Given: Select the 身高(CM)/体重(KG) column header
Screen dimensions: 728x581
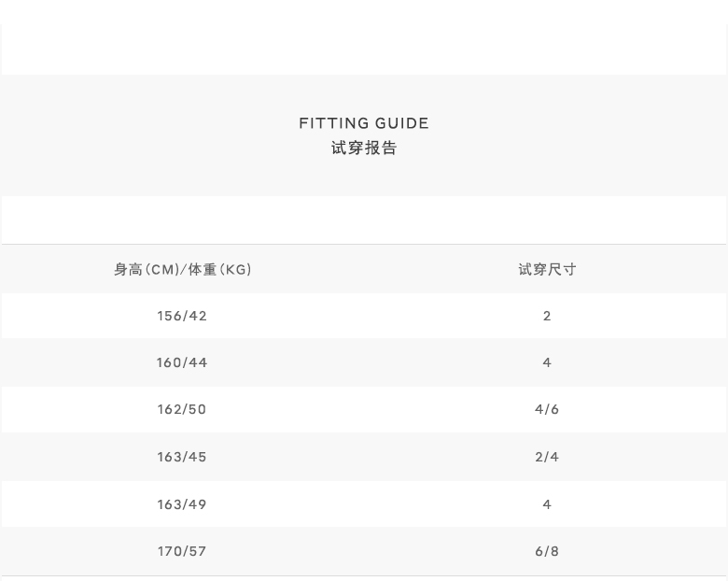Looking at the screenshot, I should (x=183, y=269).
